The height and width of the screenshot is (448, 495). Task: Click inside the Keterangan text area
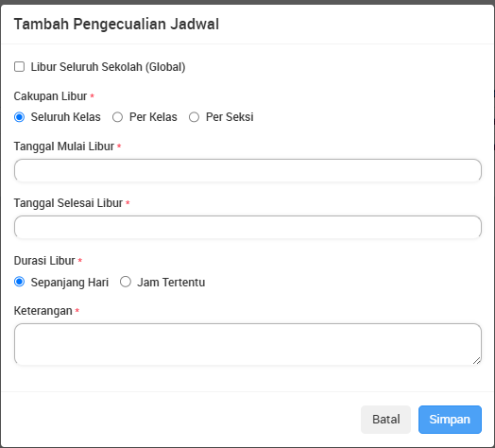(x=247, y=344)
